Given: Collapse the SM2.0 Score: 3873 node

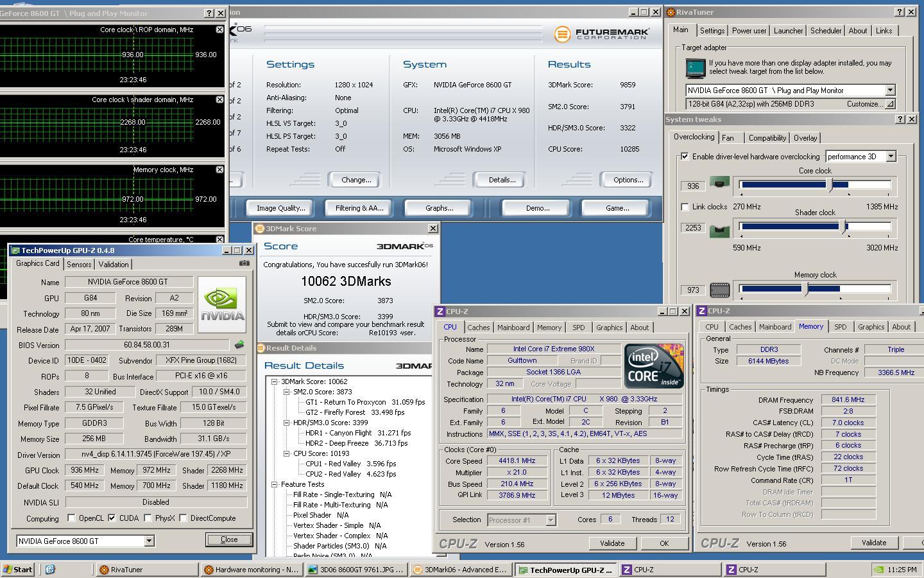Looking at the screenshot, I should pyautogui.click(x=287, y=392).
